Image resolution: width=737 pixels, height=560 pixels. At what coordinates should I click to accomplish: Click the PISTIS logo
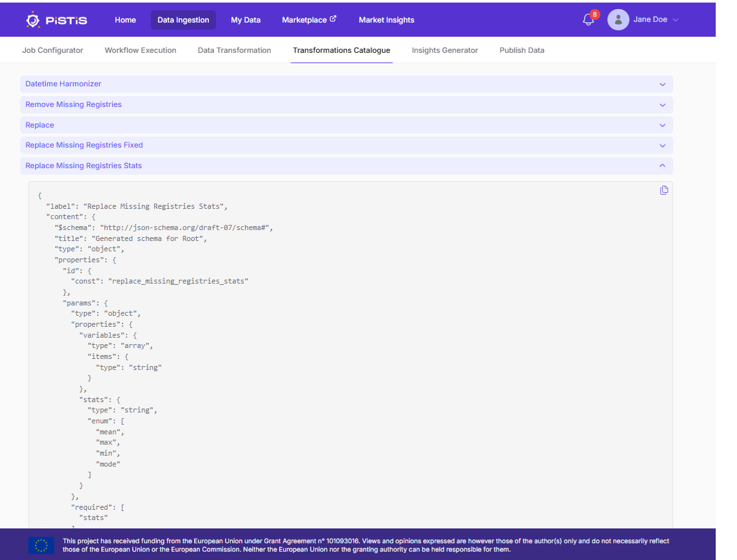point(56,20)
